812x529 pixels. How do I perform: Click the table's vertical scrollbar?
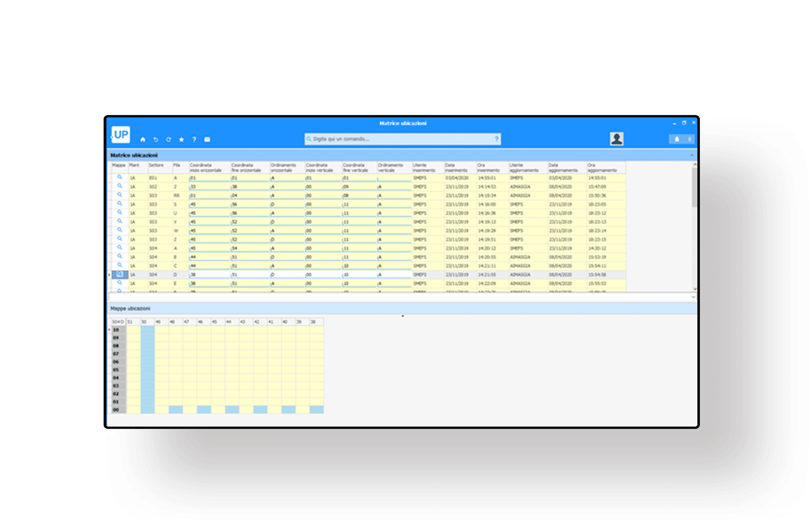coord(695,188)
